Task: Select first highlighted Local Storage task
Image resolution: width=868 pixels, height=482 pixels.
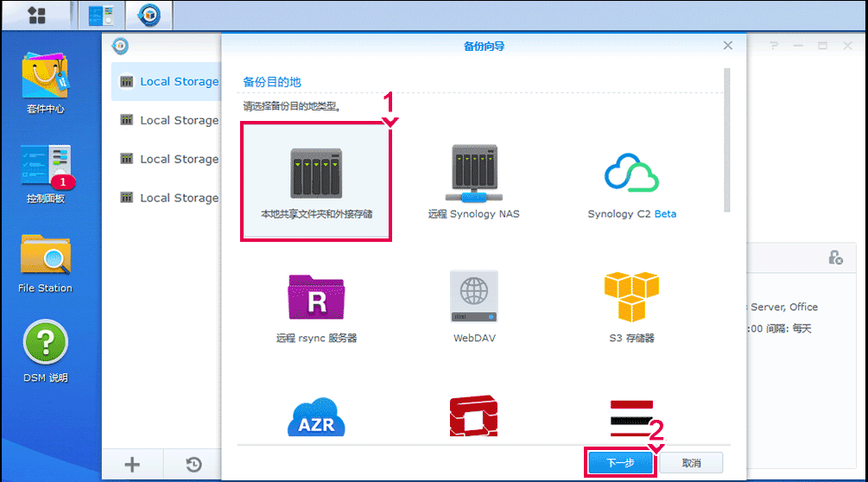Action: (x=166, y=81)
